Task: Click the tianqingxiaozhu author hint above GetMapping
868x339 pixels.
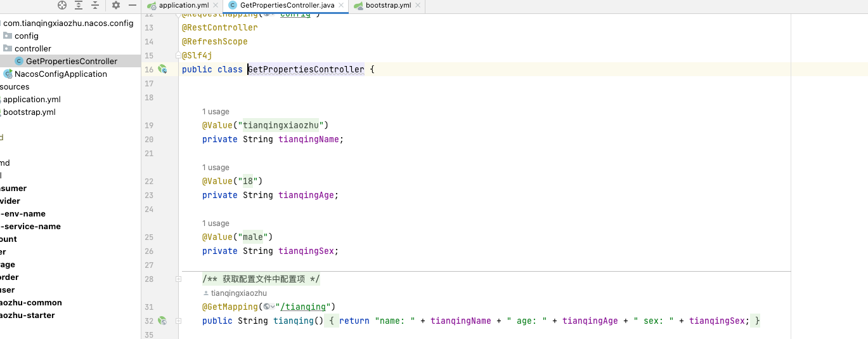Action: (x=238, y=293)
